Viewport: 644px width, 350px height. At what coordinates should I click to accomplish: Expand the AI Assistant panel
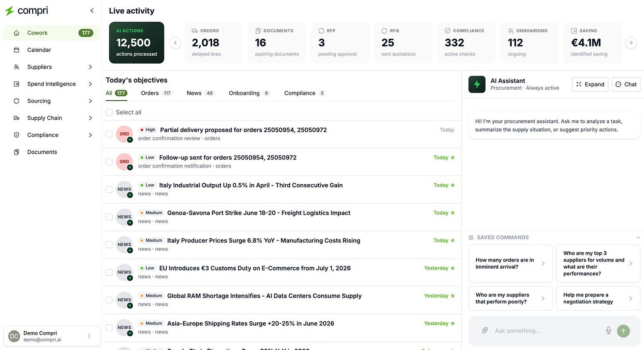pyautogui.click(x=590, y=84)
